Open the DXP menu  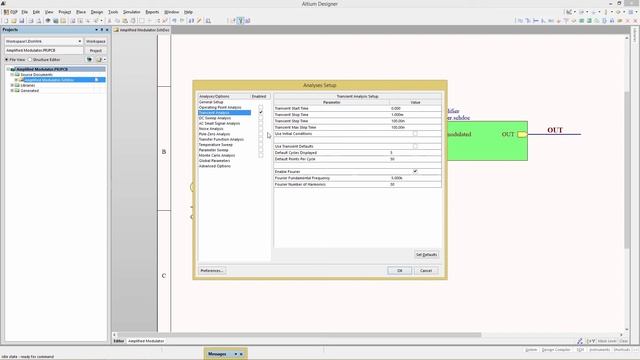tap(11, 12)
